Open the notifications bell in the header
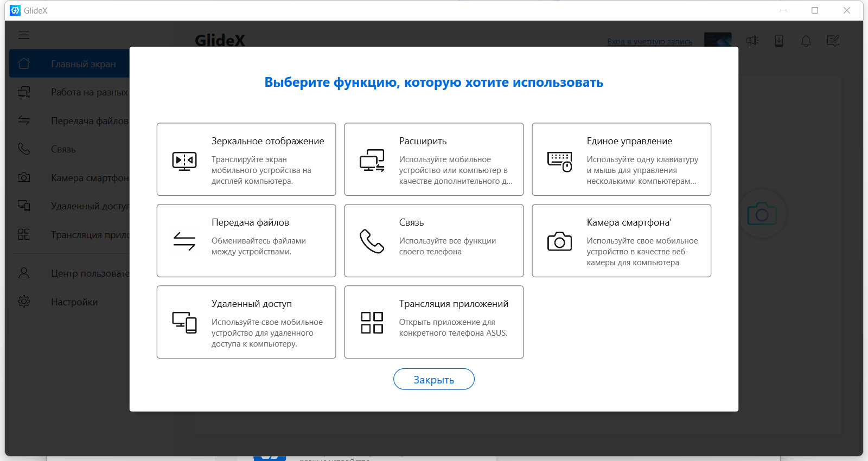The image size is (868, 461). [806, 41]
